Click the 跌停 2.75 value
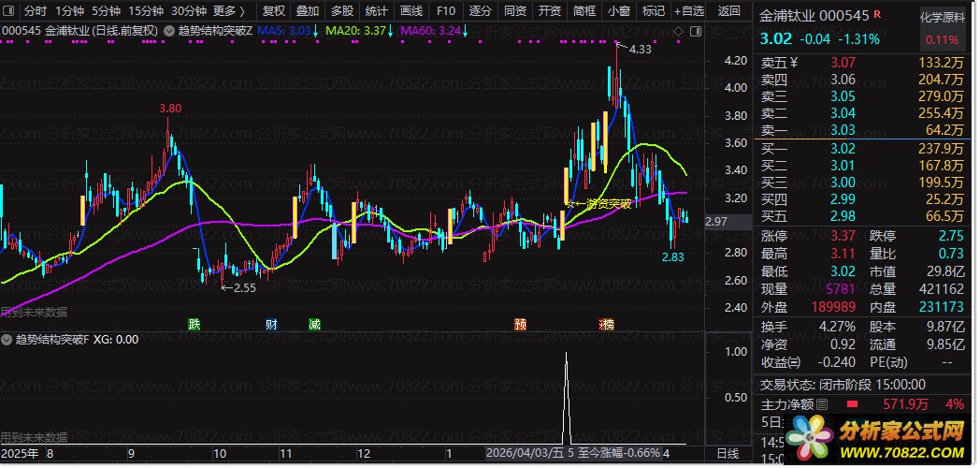Image resolution: width=980 pixels, height=468 pixels. (x=951, y=237)
